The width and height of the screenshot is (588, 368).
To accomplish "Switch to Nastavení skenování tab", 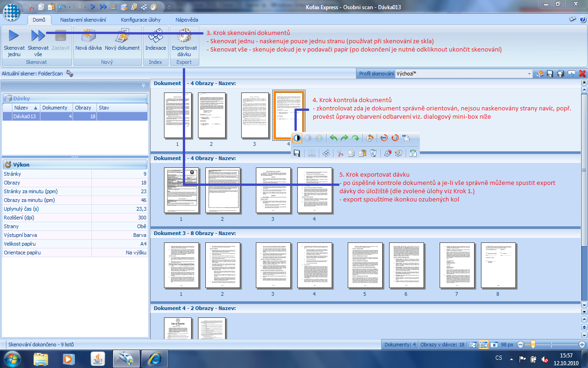I will click(x=83, y=20).
